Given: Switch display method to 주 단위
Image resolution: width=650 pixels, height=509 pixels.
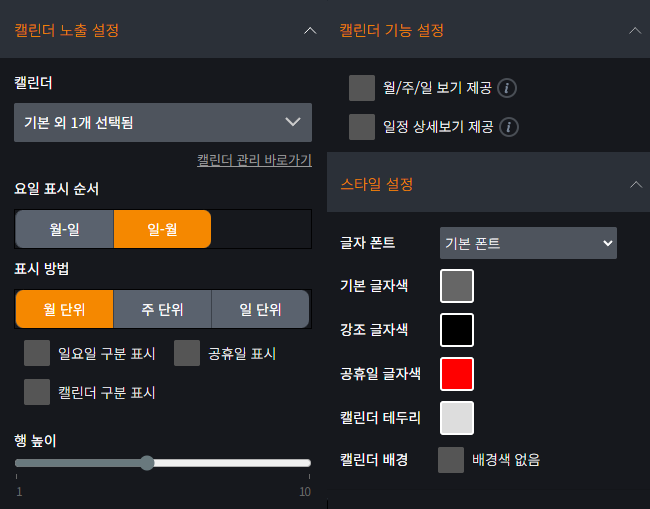Looking at the screenshot, I should (x=162, y=309).
